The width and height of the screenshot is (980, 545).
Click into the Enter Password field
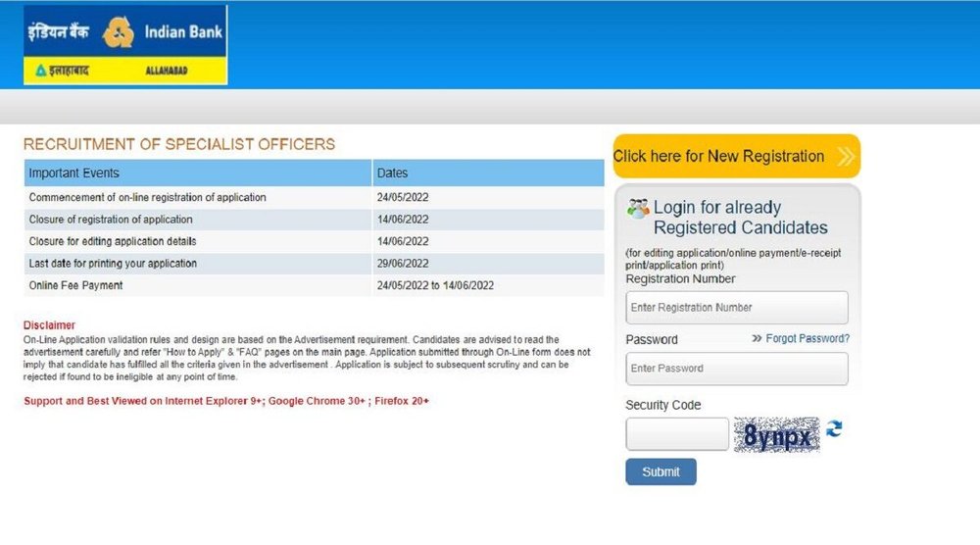click(x=736, y=369)
